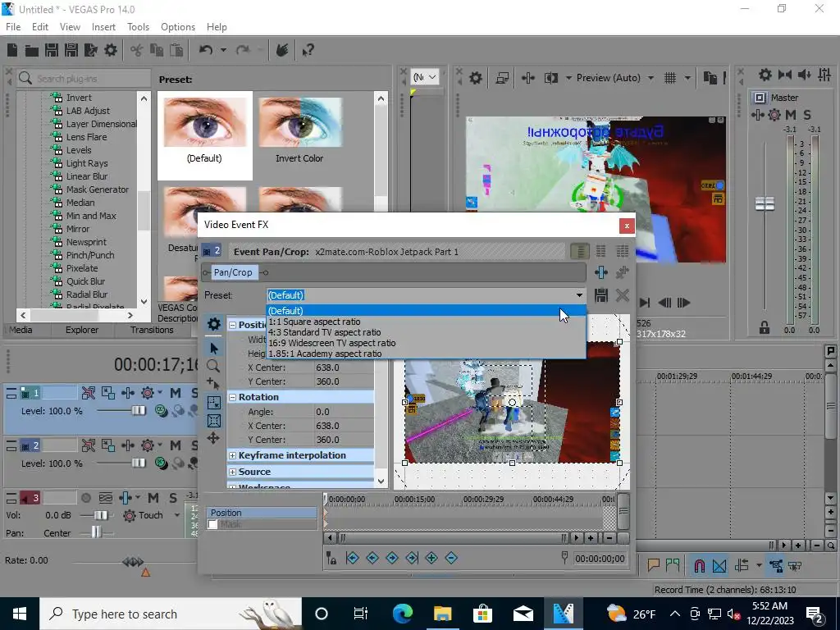The image size is (840, 630).
Task: Open the Master bus audio properties gear
Action: click(765, 75)
